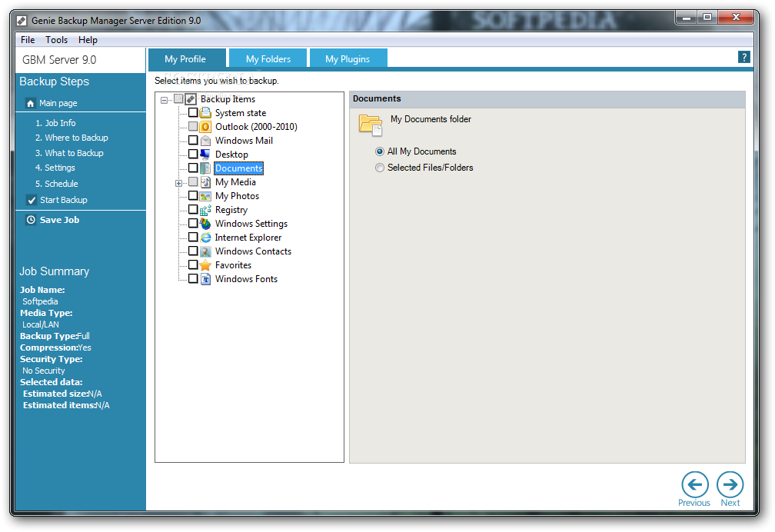Select Windows Fonts tree item text
775x532 pixels.
point(246,279)
